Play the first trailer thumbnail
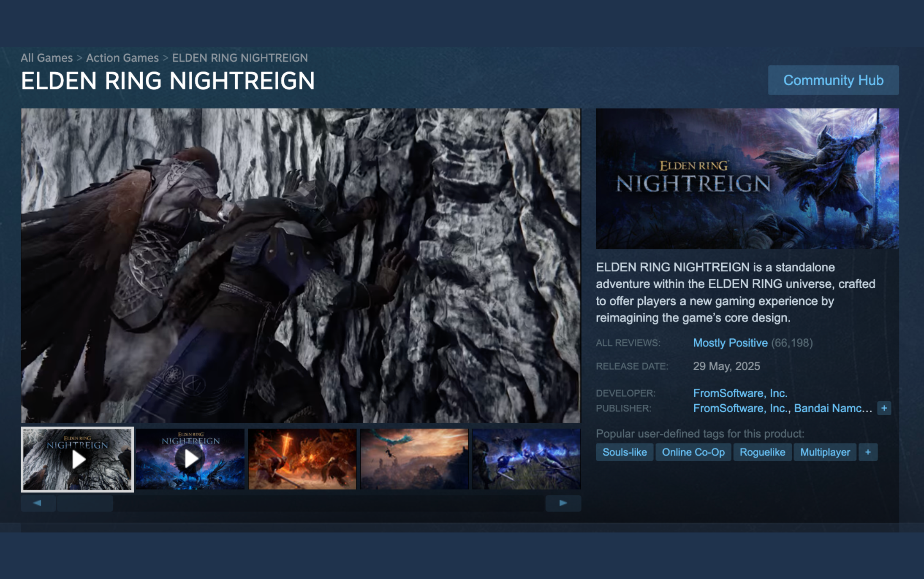Image resolution: width=924 pixels, height=579 pixels. click(77, 459)
